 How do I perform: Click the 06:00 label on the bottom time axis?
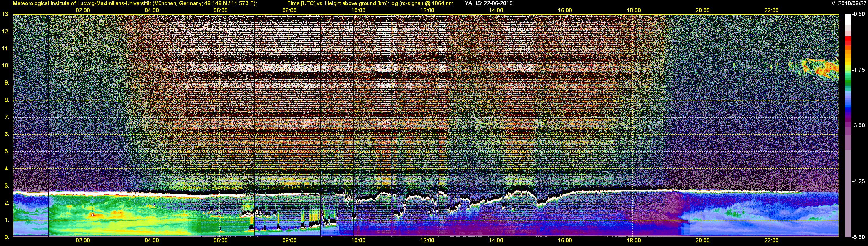coord(220,240)
